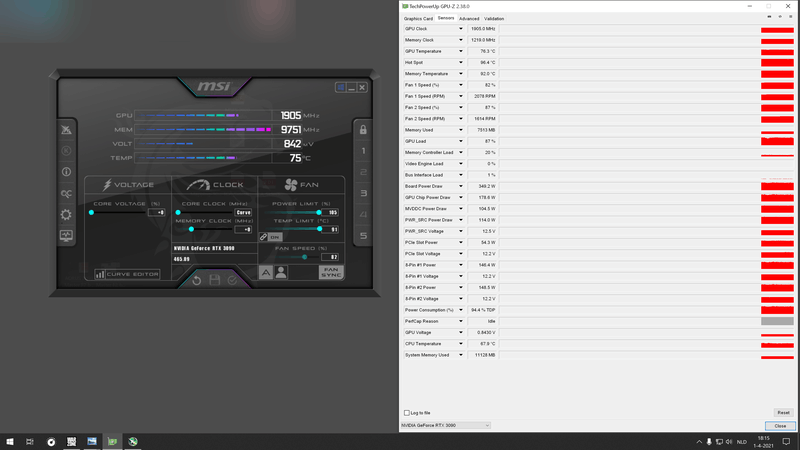Open the GPU selector combo box in GPU-Z
800x450 pixels.
point(445,425)
